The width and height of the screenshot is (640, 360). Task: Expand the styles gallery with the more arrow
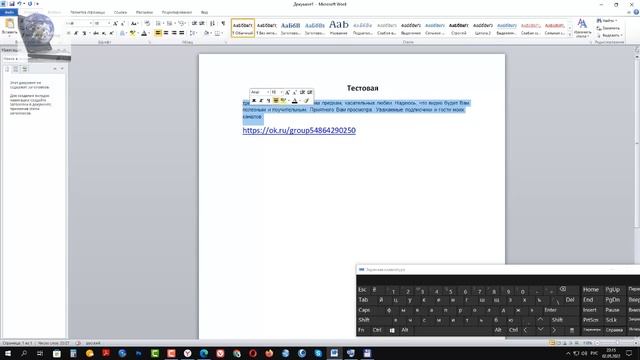570,35
